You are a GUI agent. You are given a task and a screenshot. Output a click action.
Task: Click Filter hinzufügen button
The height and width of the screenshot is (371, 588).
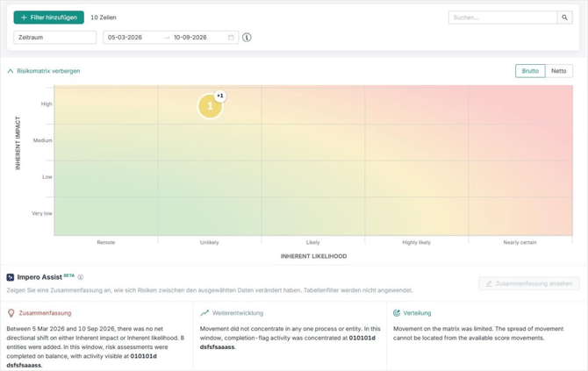pyautogui.click(x=49, y=18)
